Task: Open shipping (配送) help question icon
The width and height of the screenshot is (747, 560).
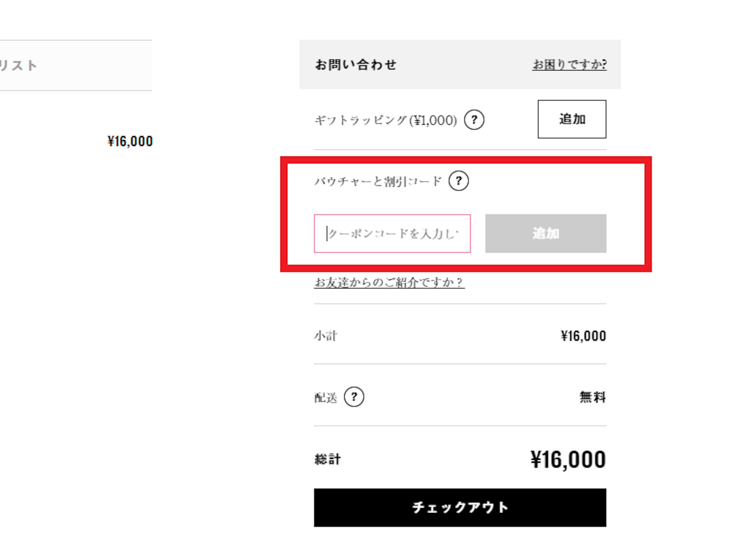Action: (x=354, y=397)
